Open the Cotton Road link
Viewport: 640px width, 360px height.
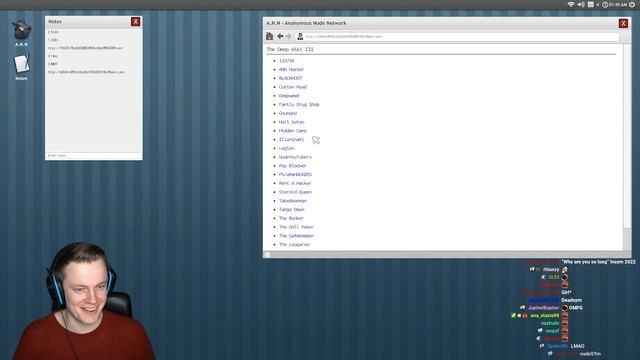[x=293, y=87]
